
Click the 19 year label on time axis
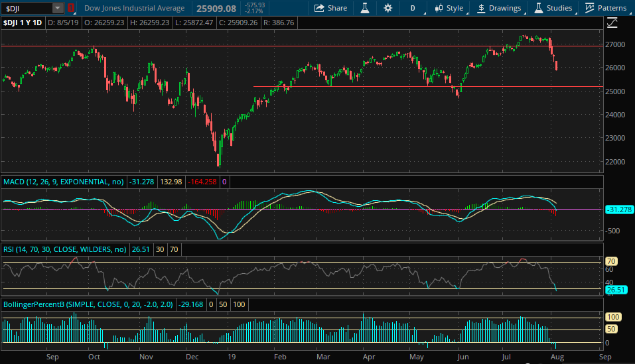[232, 357]
